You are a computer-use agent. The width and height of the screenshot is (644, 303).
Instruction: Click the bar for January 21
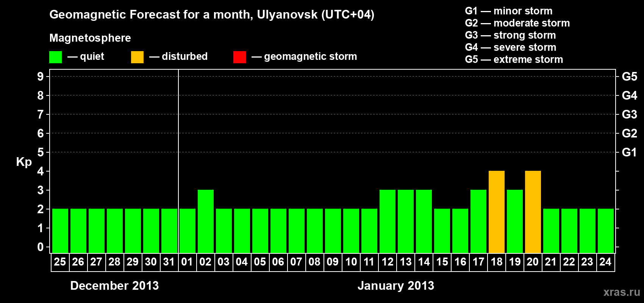coord(551,231)
